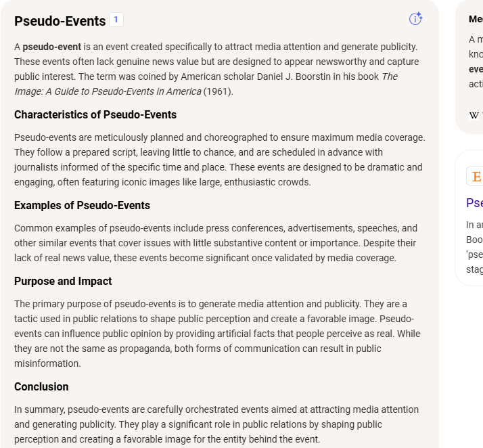The width and height of the screenshot is (483, 448).
Task: Click summary paragraph starting 'In summary'
Action: 216,424
